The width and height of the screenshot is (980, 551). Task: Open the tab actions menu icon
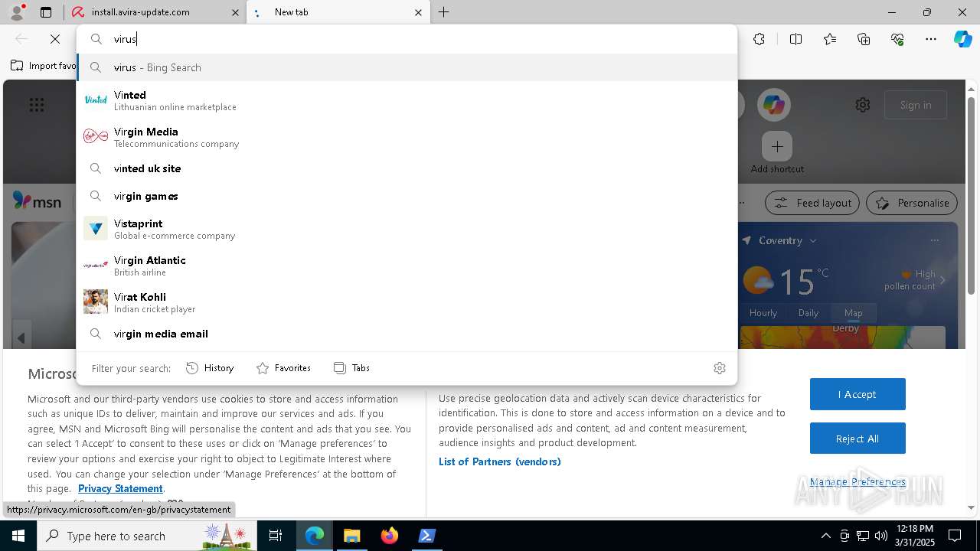tap(46, 12)
